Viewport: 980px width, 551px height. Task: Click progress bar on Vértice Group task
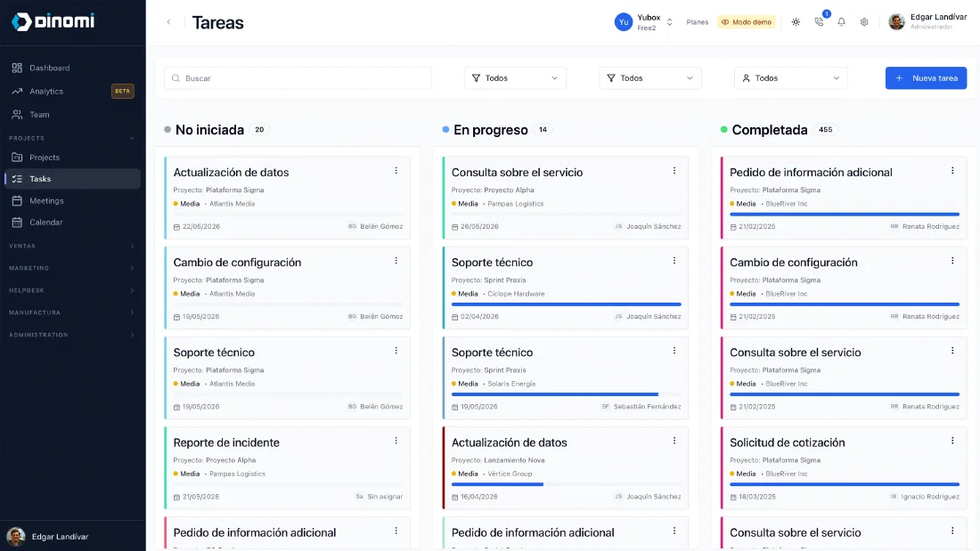click(567, 484)
